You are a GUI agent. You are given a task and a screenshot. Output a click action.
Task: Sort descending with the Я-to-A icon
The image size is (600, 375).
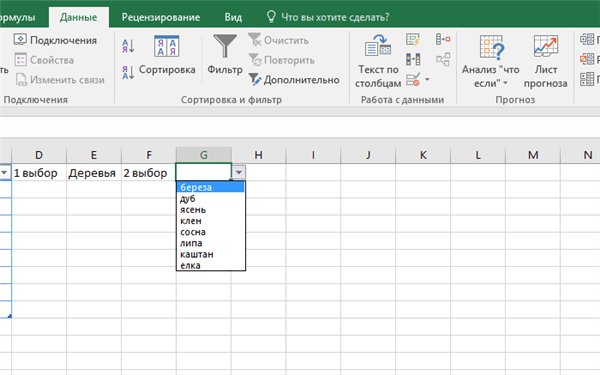point(128,72)
